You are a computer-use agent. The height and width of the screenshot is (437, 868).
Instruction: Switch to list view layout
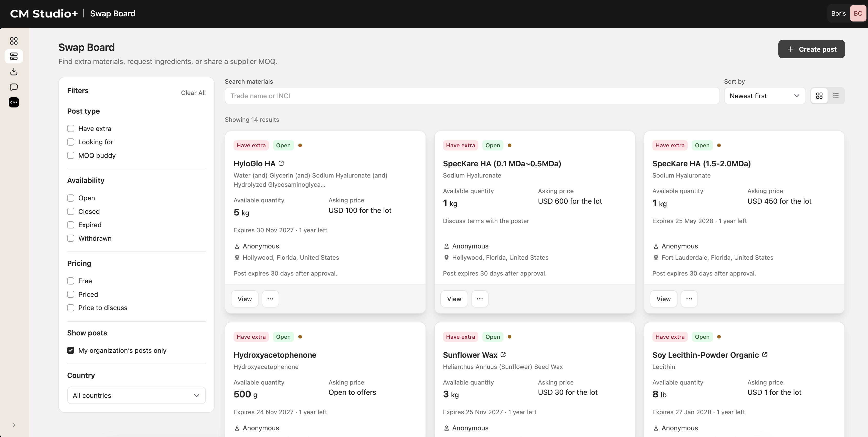click(836, 96)
